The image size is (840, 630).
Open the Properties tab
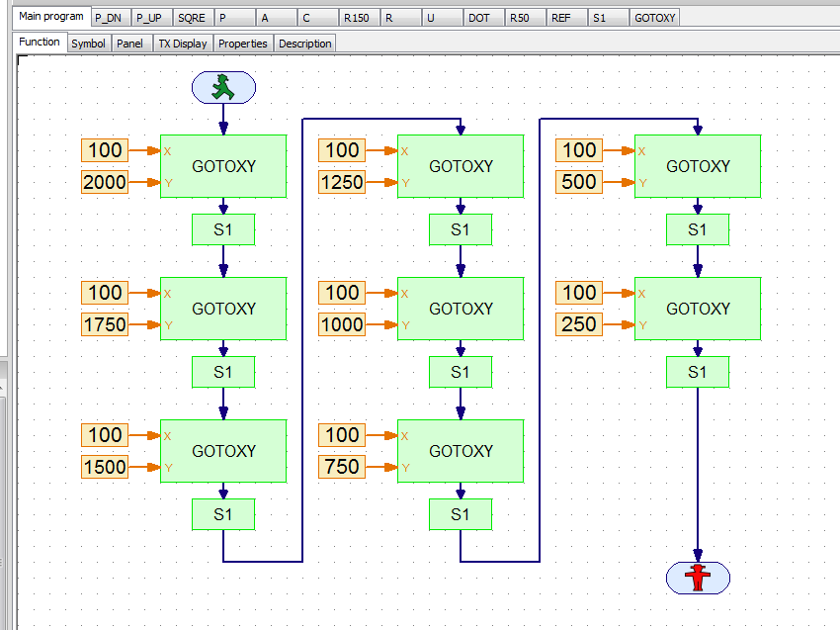pos(243,44)
